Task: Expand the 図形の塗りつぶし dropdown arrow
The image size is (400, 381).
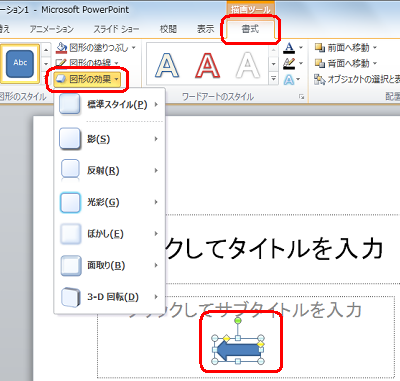Action: [133, 48]
